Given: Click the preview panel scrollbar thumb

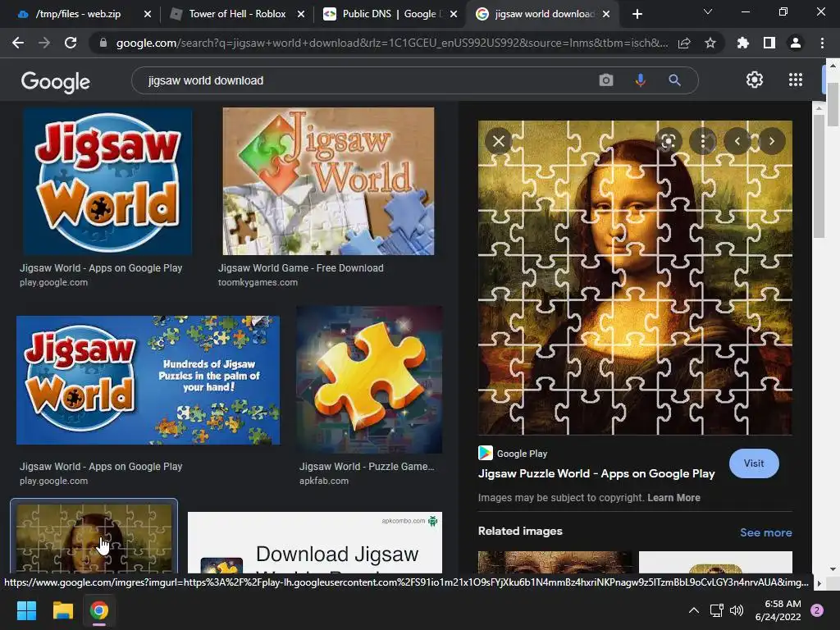Looking at the screenshot, I should point(819,176).
